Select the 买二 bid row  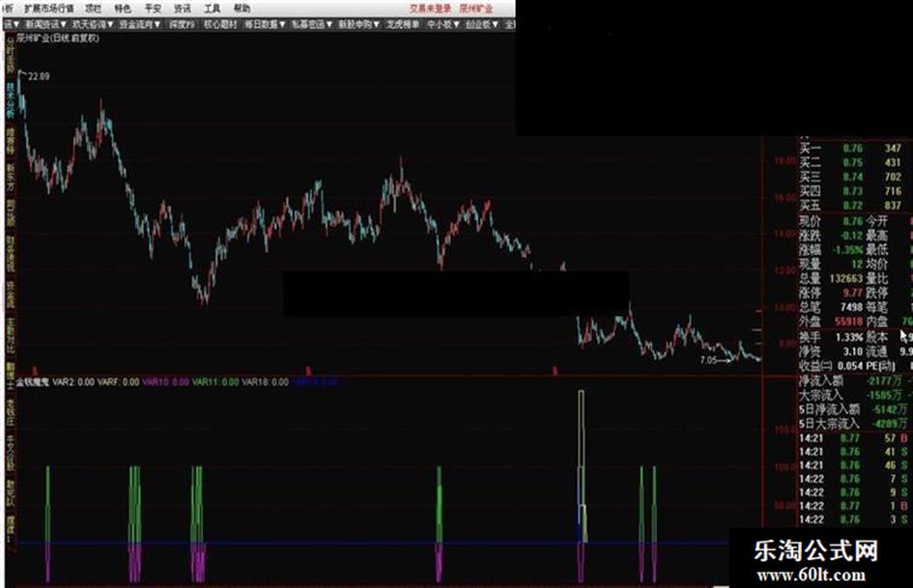pyautogui.click(x=853, y=162)
